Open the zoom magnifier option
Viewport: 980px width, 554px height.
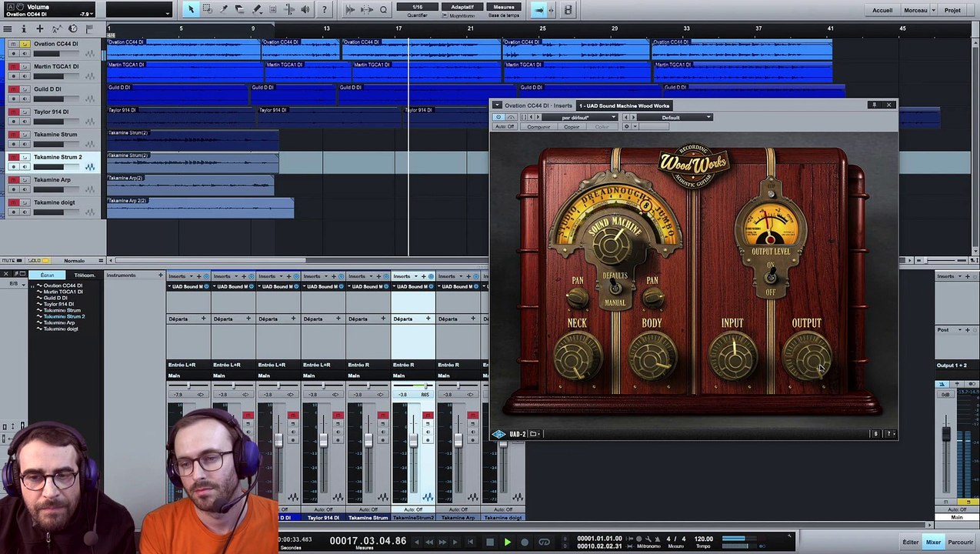(383, 10)
